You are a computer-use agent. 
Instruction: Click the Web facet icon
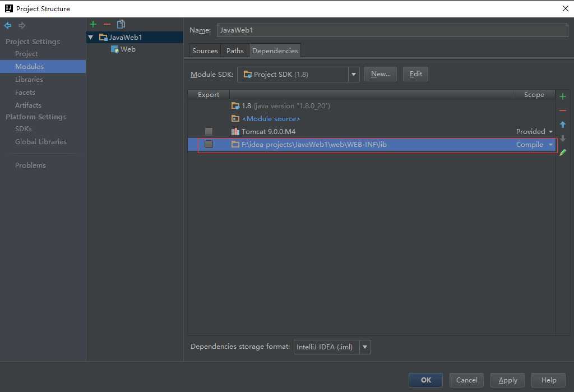pos(114,49)
